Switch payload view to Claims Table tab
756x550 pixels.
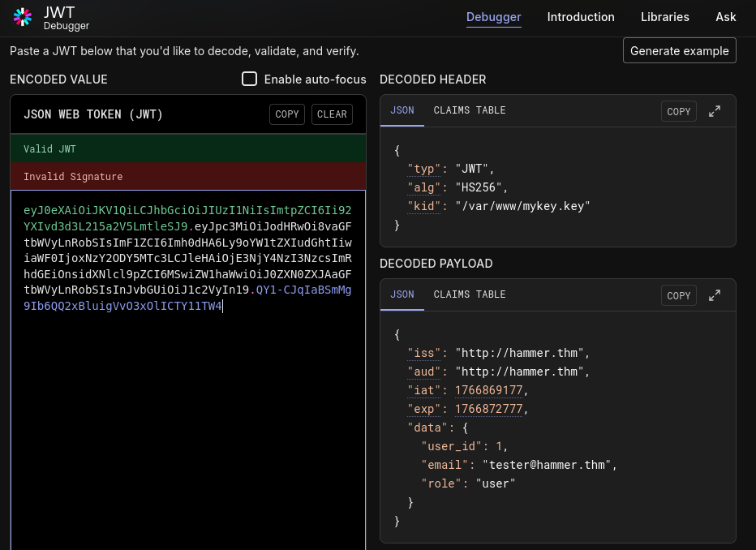pyautogui.click(x=469, y=294)
